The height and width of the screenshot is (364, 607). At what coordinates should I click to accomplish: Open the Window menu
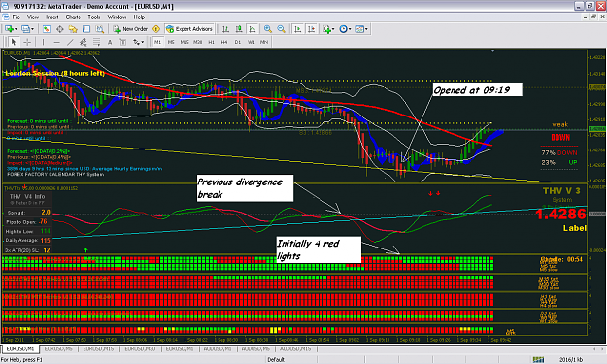click(x=117, y=17)
